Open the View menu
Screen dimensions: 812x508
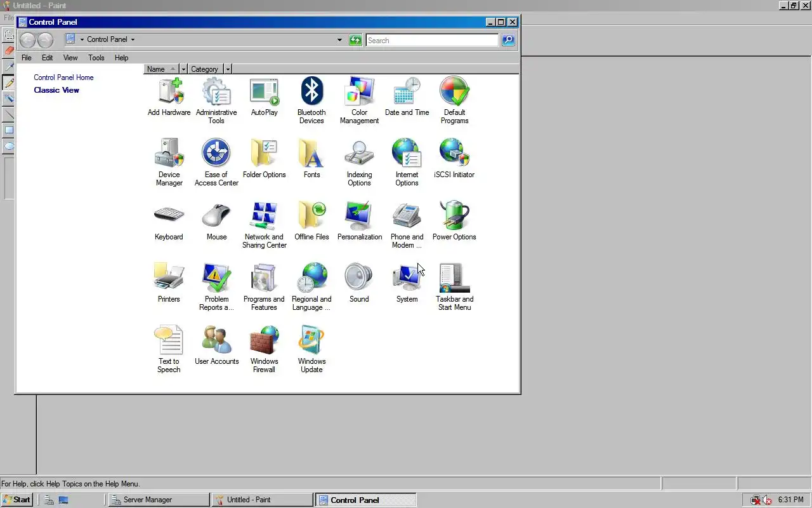[70, 58]
